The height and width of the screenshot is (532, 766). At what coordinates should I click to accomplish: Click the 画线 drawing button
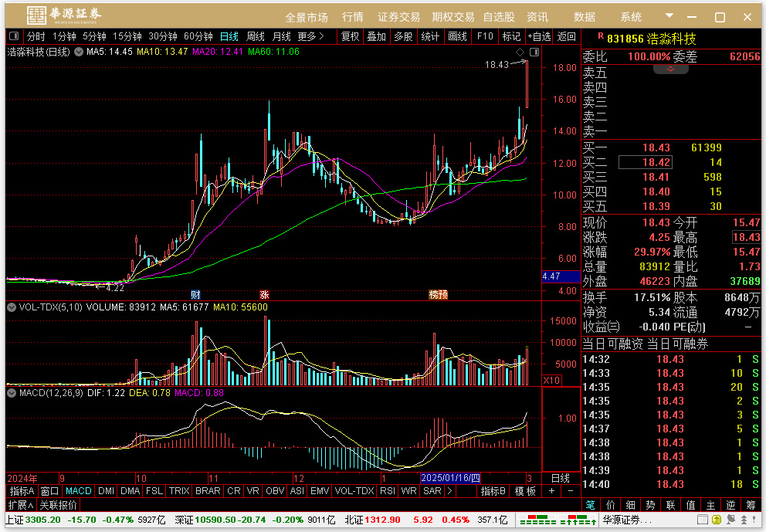tap(457, 36)
